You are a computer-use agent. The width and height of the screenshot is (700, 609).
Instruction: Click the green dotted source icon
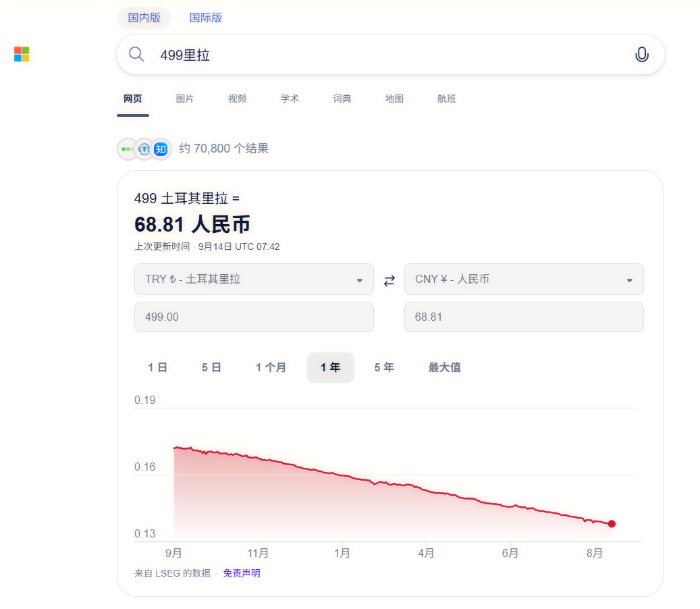click(x=127, y=149)
